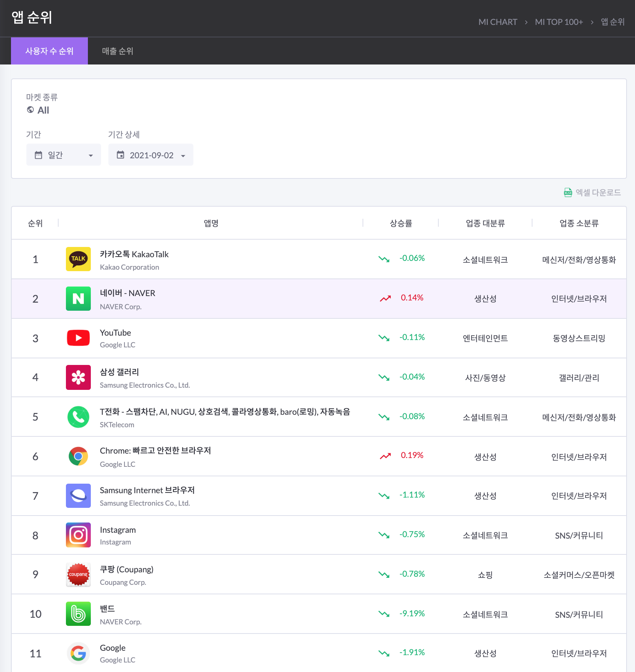Click 동영상스트리밍 subcategory cell
The image size is (635, 672).
click(x=579, y=338)
